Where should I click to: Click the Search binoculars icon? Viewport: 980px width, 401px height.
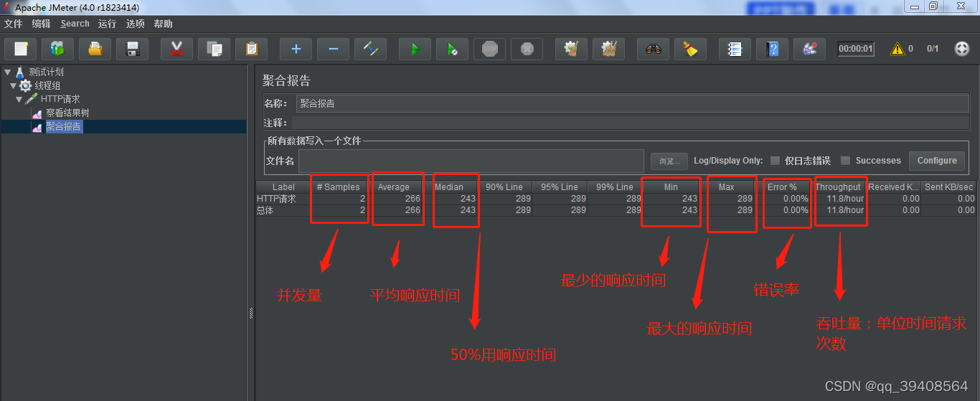click(653, 49)
